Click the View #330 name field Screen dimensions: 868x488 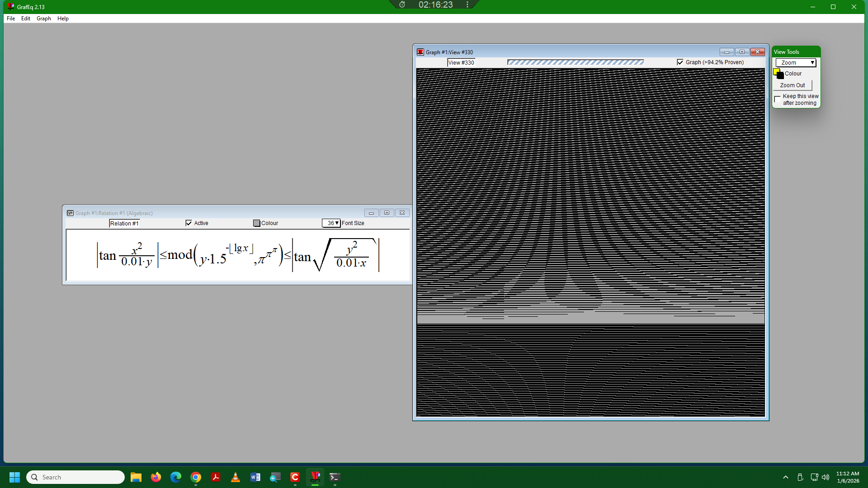[461, 63]
